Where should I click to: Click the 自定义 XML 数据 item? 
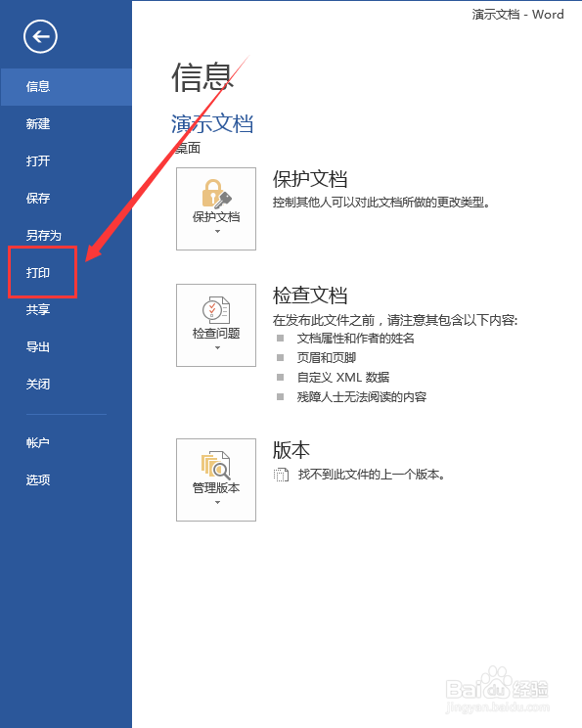coord(343,378)
